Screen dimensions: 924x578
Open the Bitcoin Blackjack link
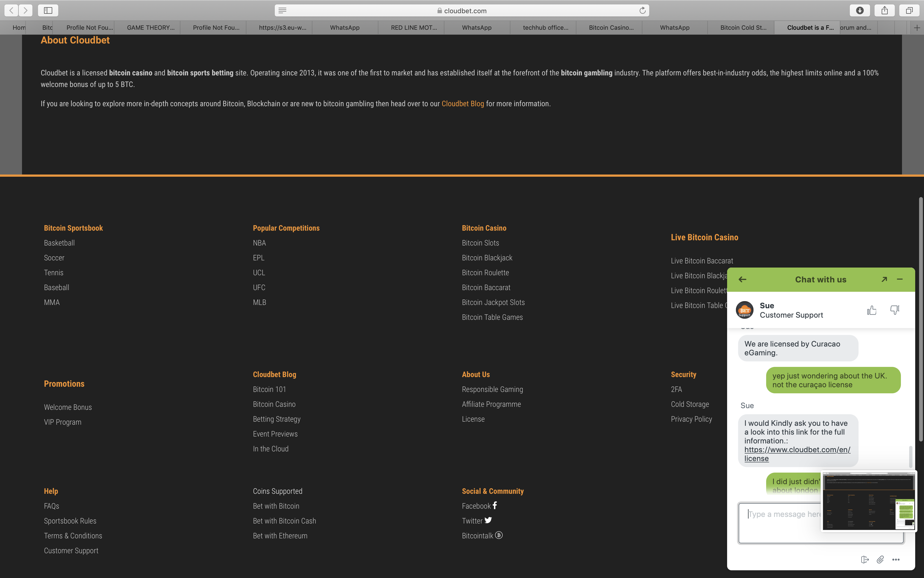[487, 258]
